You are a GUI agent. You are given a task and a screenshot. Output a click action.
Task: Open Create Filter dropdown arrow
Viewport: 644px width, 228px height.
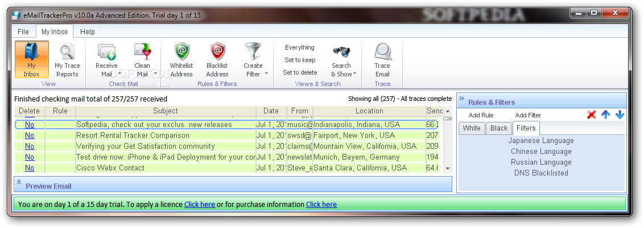(x=266, y=74)
